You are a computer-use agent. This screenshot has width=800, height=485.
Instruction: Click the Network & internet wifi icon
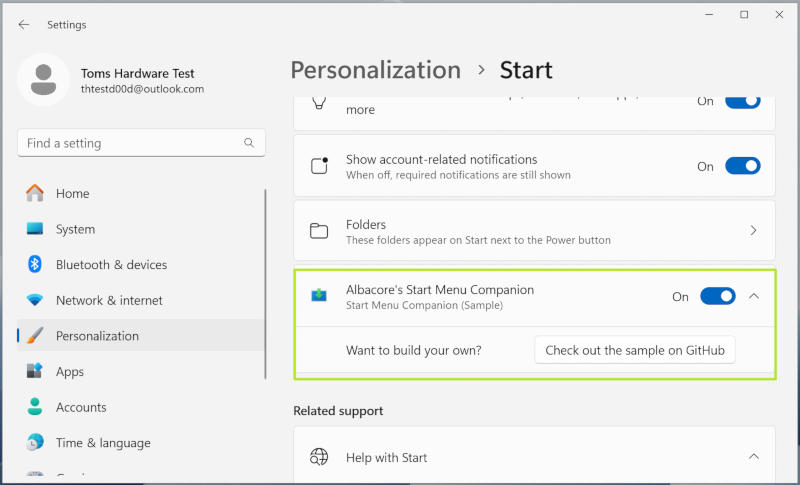(35, 300)
